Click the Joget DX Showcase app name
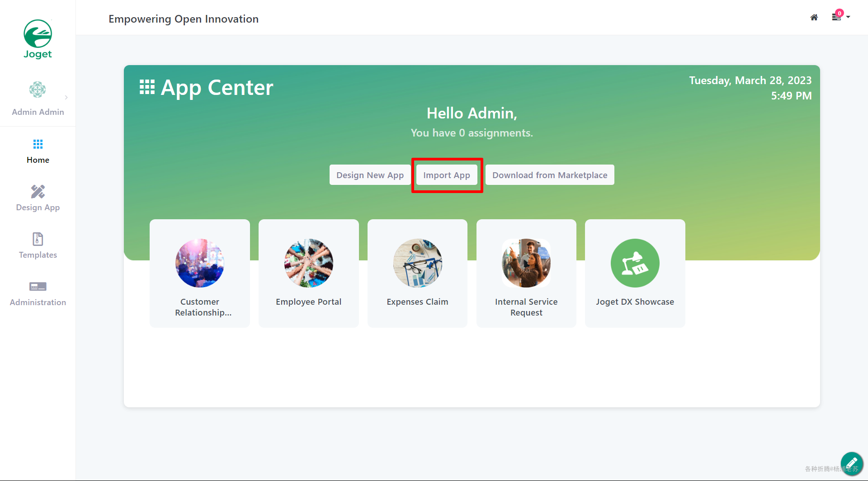This screenshot has width=868, height=481. (635, 302)
